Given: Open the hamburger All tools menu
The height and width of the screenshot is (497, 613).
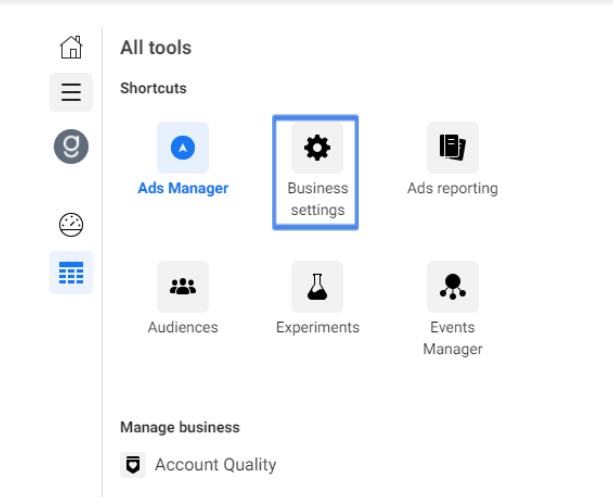Looking at the screenshot, I should click(71, 92).
